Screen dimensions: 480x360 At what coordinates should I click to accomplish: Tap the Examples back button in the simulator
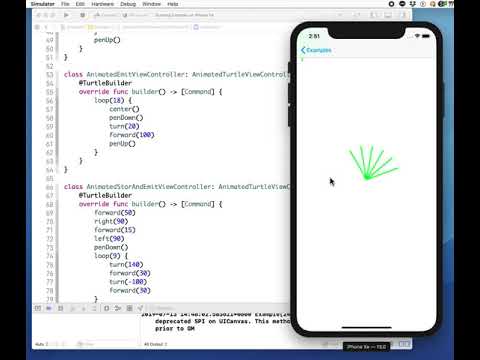click(x=316, y=50)
